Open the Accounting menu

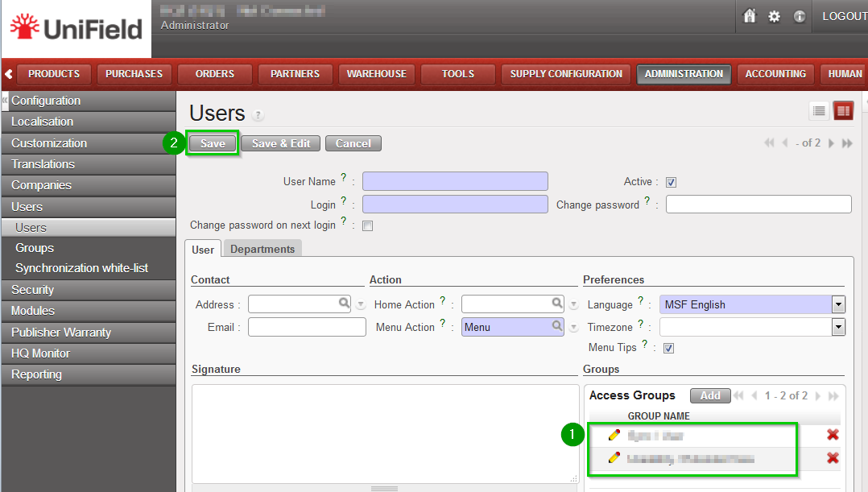tap(775, 74)
